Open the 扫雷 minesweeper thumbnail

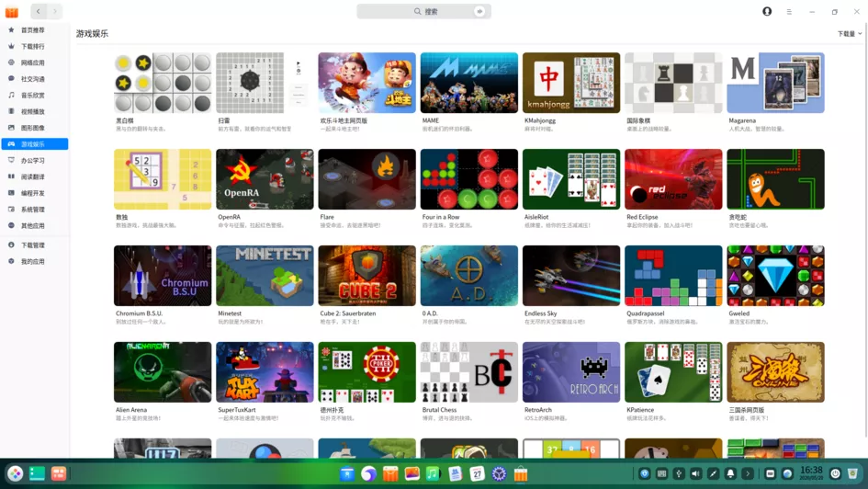pos(265,83)
